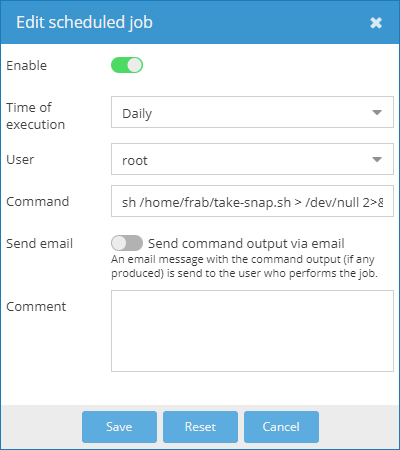Image resolution: width=400 pixels, height=450 pixels.
Task: Click the 'Comment' field label
Action: [x=36, y=307]
